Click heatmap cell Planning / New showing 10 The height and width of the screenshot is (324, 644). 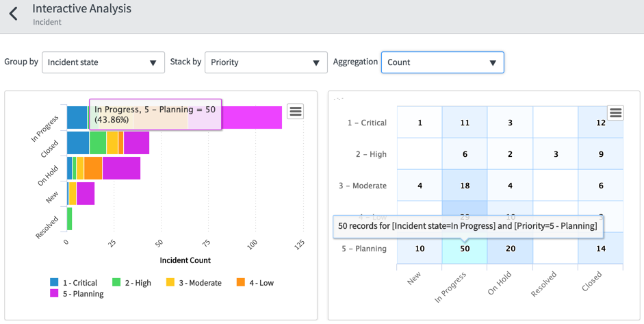(420, 249)
